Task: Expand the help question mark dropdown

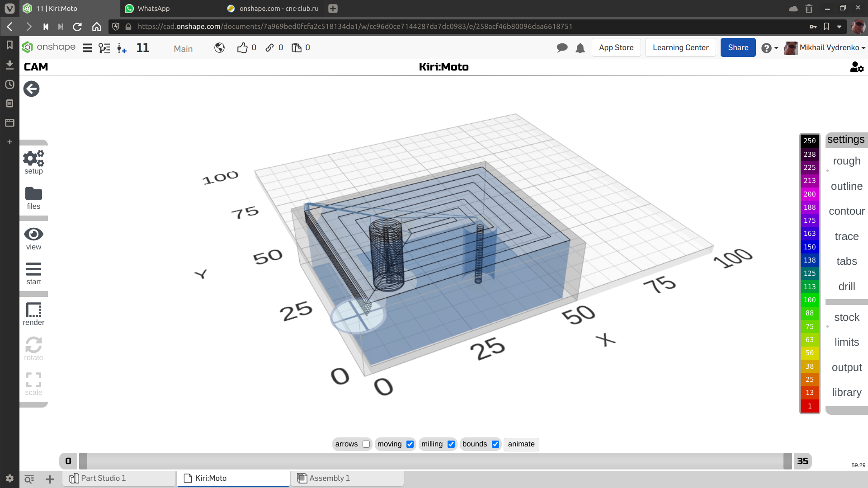Action: tap(769, 48)
